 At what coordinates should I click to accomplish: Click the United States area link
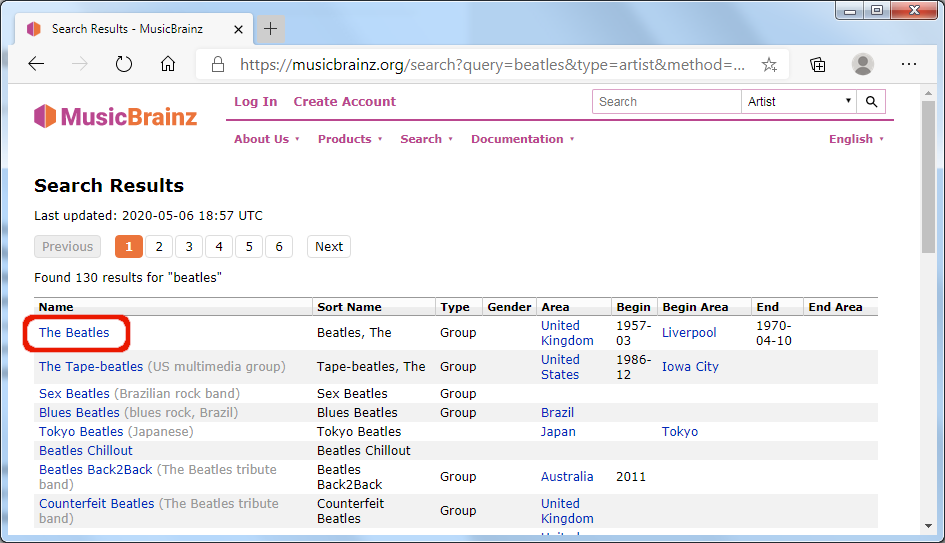560,366
